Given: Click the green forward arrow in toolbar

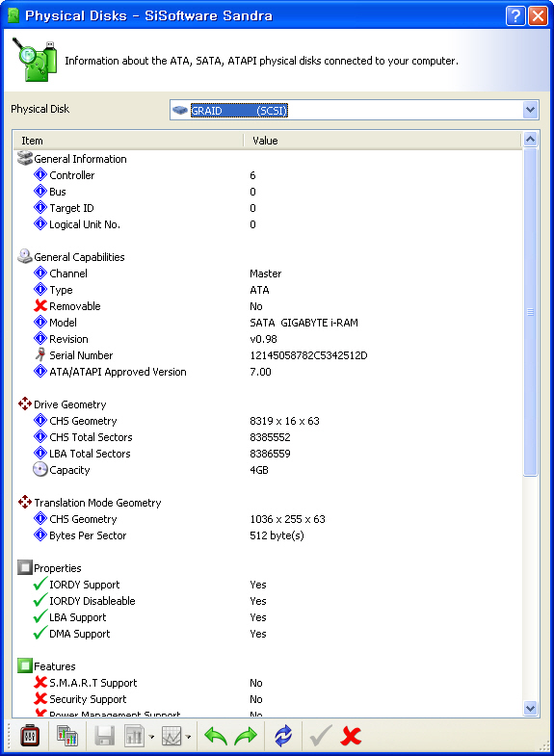Looking at the screenshot, I should (246, 736).
